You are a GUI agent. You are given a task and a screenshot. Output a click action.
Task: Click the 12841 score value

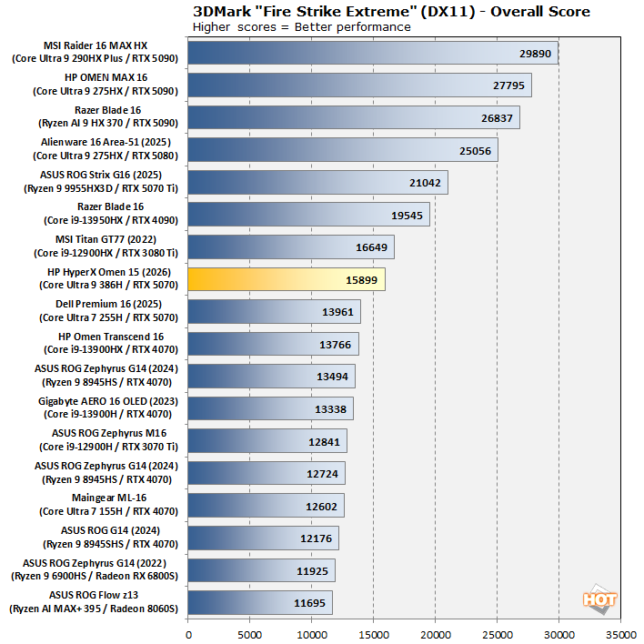(324, 442)
